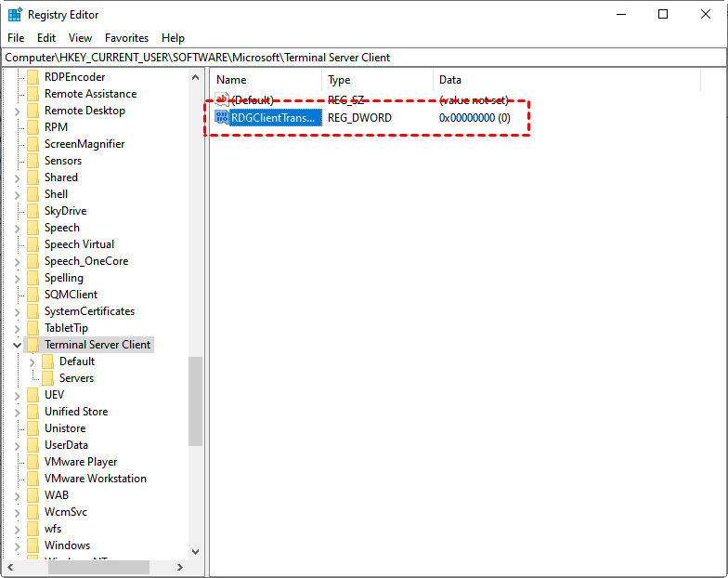Open the Help menu
Image resolution: width=728 pixels, height=578 pixels.
coord(173,37)
